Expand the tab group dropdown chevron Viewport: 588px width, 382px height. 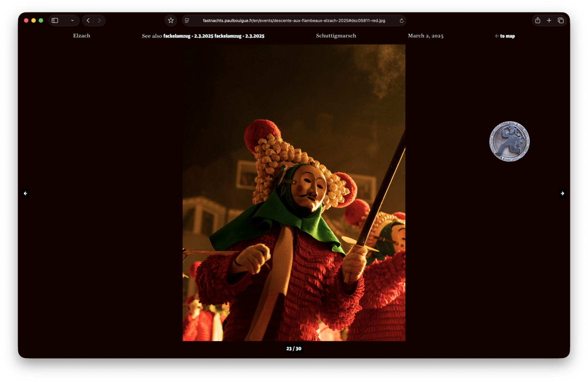(72, 21)
